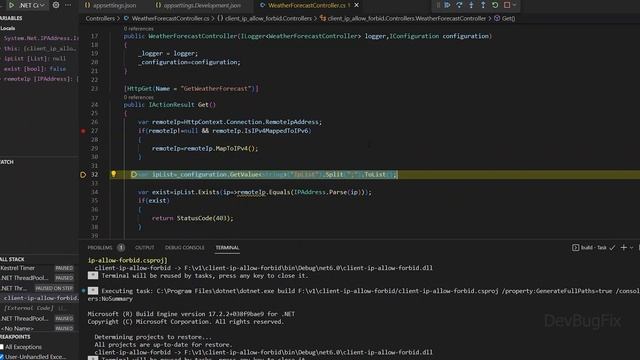Collapse the Variables section header
This screenshot has height=360, width=640.
click(40, 18)
